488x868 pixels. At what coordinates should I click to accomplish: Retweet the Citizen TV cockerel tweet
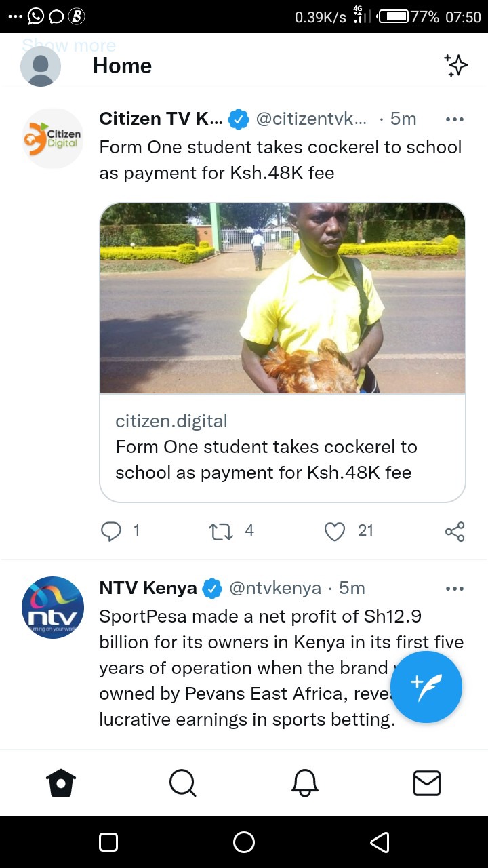[x=220, y=532]
